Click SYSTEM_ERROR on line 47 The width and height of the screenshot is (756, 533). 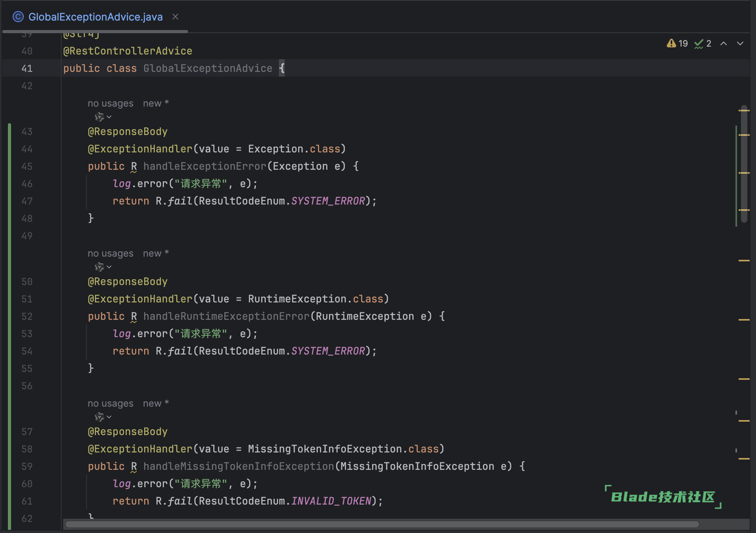click(x=328, y=201)
